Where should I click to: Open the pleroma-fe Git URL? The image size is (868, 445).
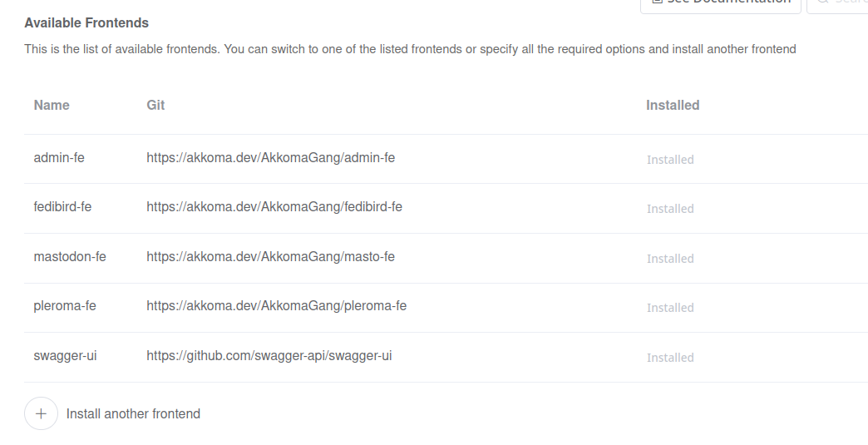pyautogui.click(x=276, y=305)
